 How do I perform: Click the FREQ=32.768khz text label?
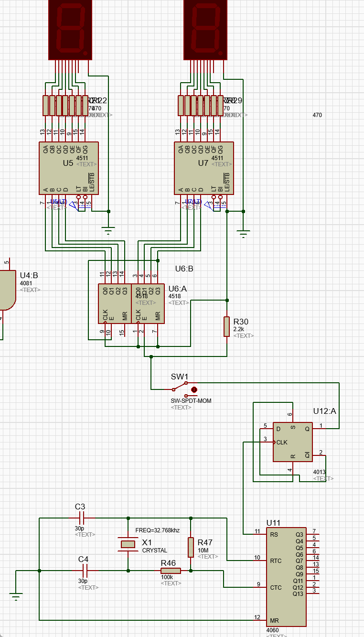point(158,530)
